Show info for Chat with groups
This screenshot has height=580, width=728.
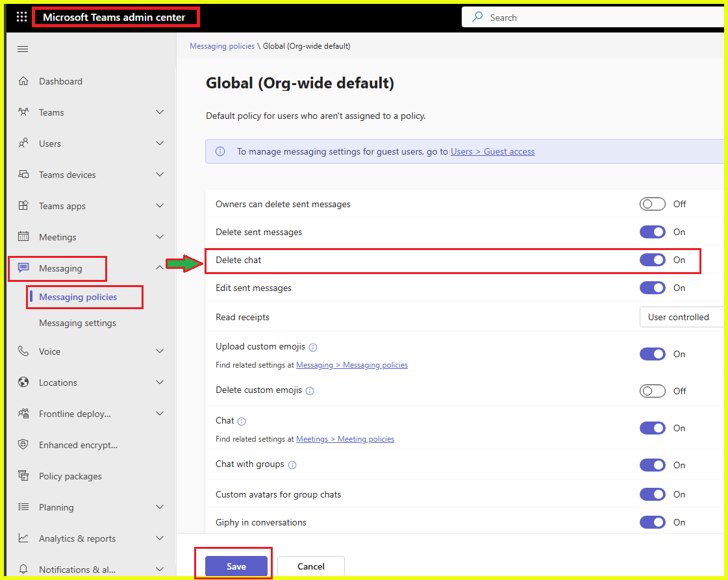[292, 465]
